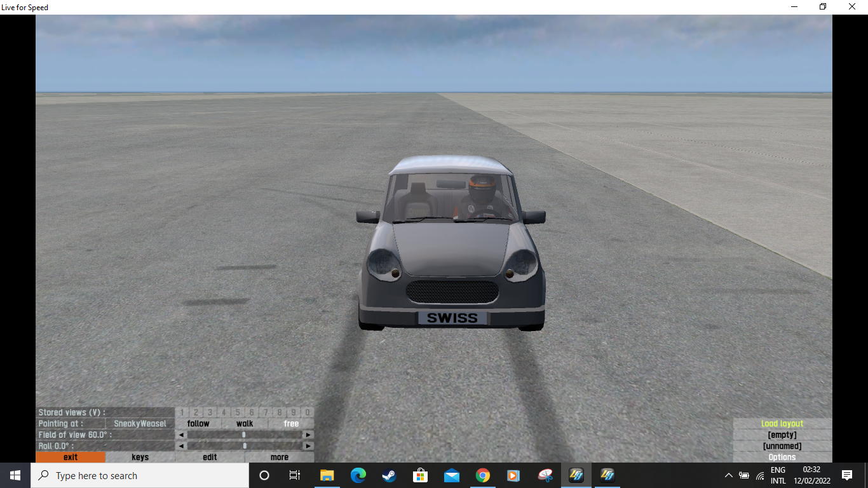Viewport: 868px width, 488px height.
Task: Select stored view slot 8
Action: click(x=280, y=412)
